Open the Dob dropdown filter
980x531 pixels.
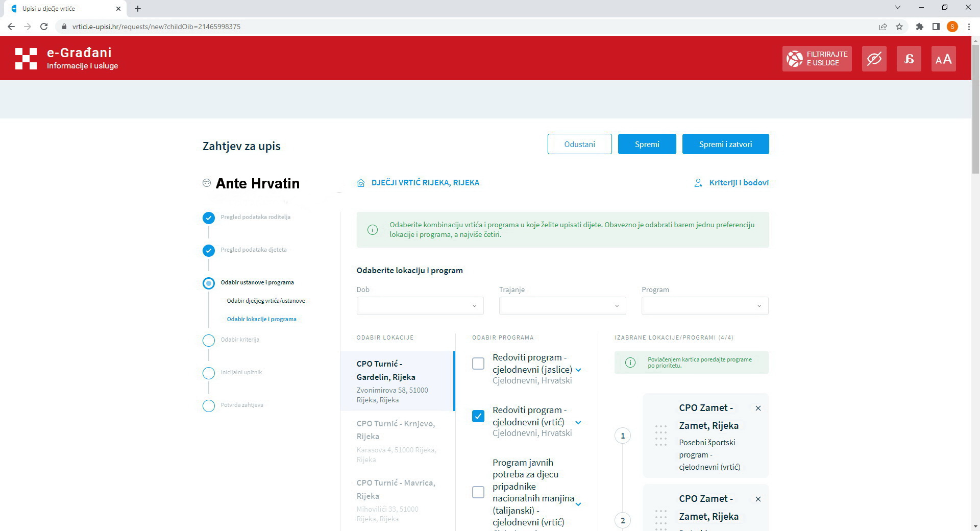pos(420,306)
